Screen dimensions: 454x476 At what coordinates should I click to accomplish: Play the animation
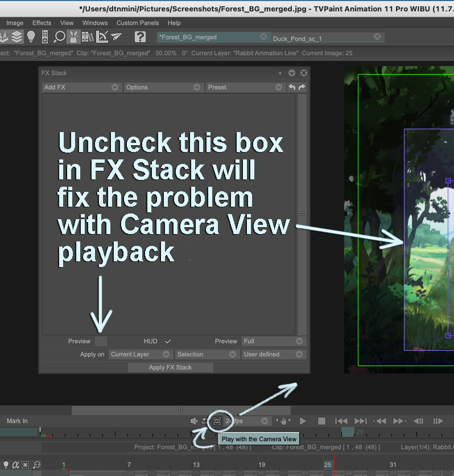303,421
